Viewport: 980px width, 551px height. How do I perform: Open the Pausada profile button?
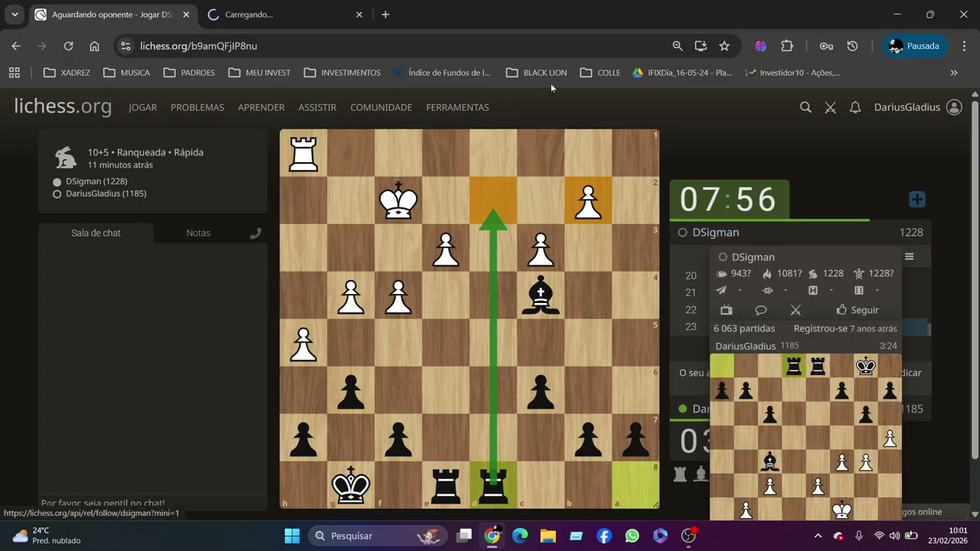(x=916, y=46)
